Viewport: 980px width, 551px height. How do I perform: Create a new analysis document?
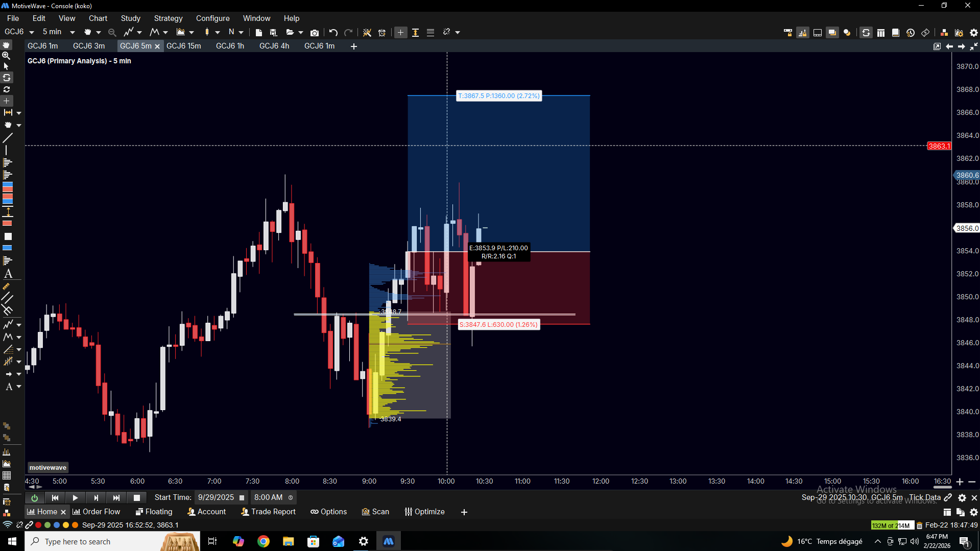pyautogui.click(x=259, y=32)
